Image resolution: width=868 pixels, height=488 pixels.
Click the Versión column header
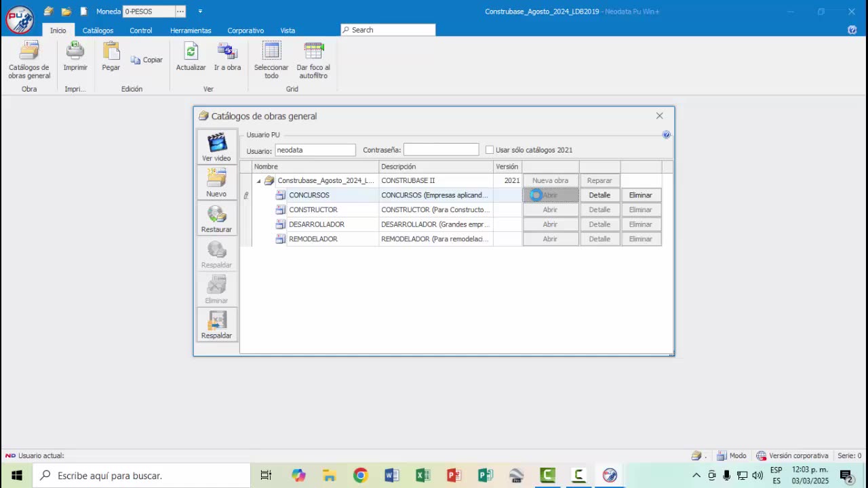click(x=507, y=167)
